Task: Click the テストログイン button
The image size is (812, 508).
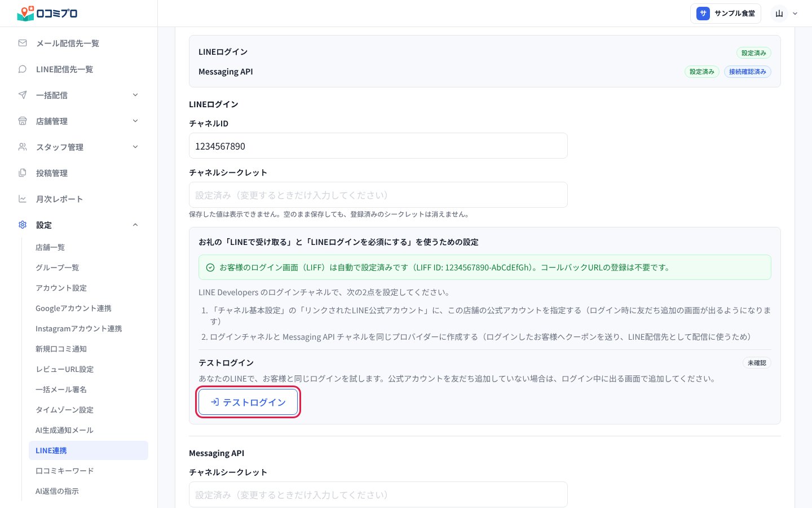Action: (x=248, y=402)
